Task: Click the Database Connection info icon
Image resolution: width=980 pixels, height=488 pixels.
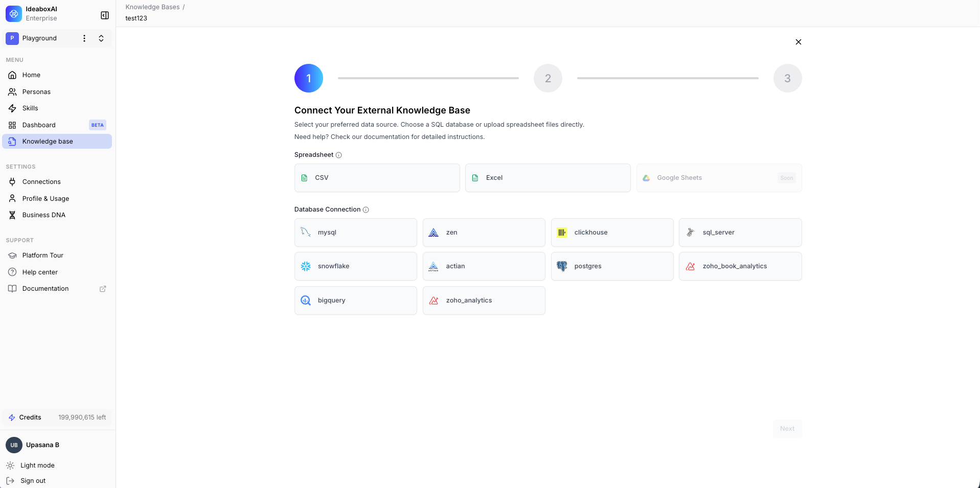Action: pos(366,210)
